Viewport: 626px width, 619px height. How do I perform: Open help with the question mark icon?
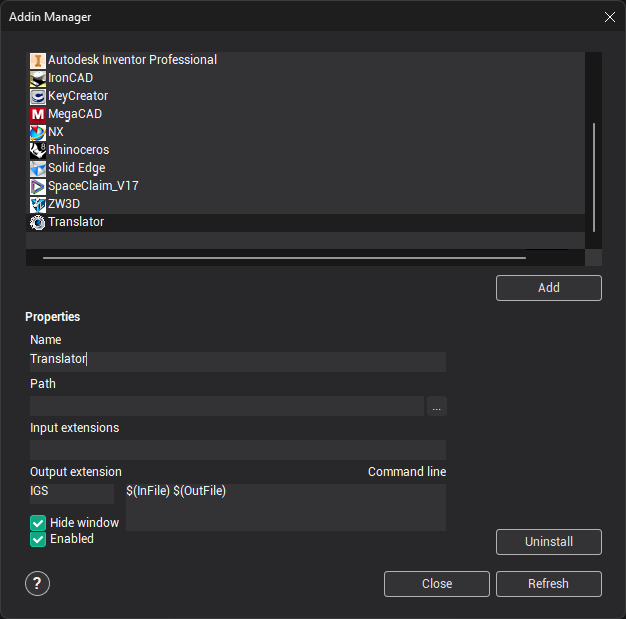[38, 584]
